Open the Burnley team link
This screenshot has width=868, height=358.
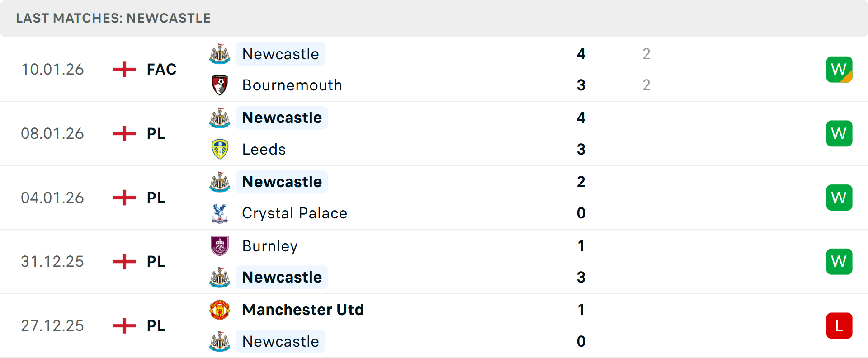pyautogui.click(x=270, y=246)
